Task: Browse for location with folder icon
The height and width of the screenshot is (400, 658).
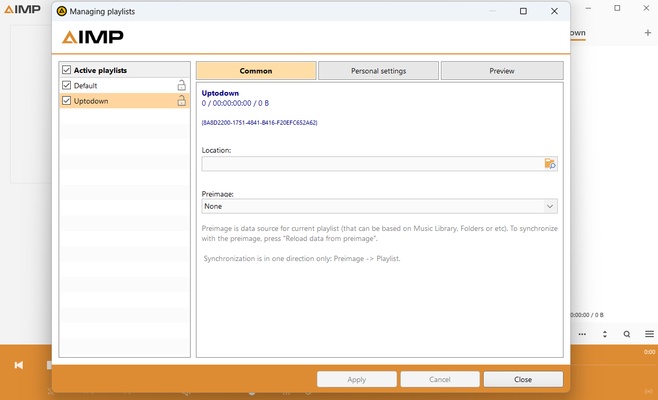Action: coord(550,164)
